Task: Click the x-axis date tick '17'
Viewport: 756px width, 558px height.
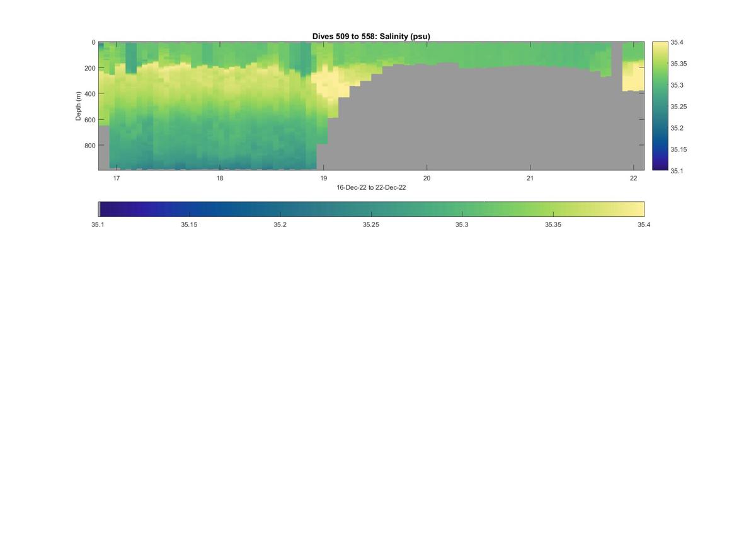Action: pos(117,178)
